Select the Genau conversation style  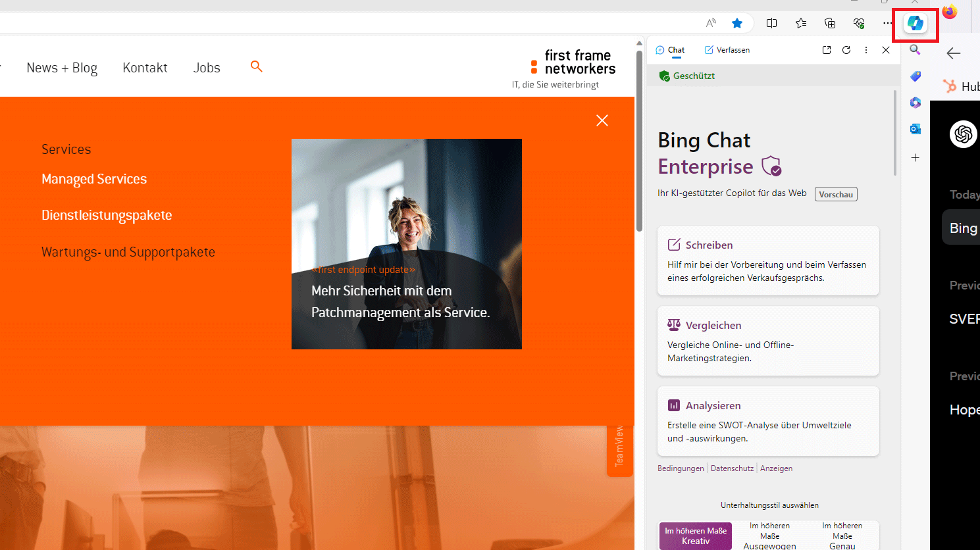coord(842,536)
